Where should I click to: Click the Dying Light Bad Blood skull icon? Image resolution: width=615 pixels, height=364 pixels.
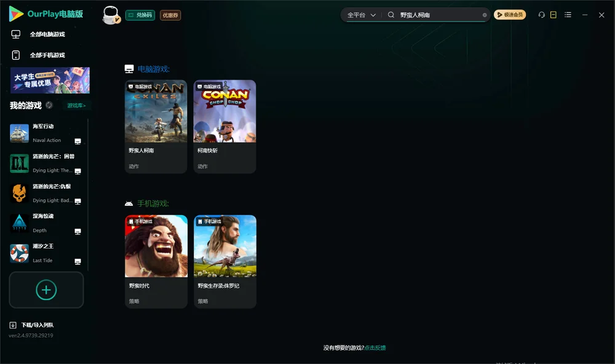[19, 193]
